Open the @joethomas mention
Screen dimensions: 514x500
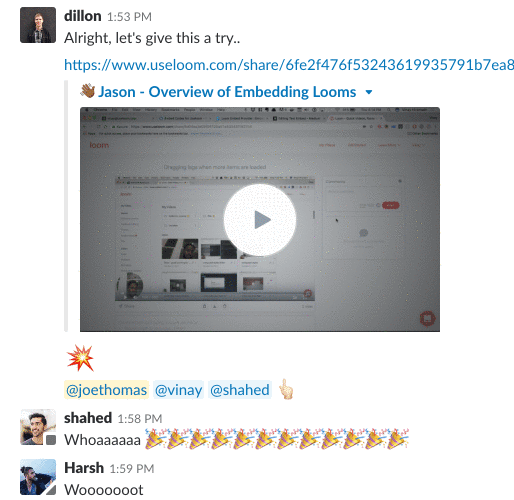coord(106,390)
